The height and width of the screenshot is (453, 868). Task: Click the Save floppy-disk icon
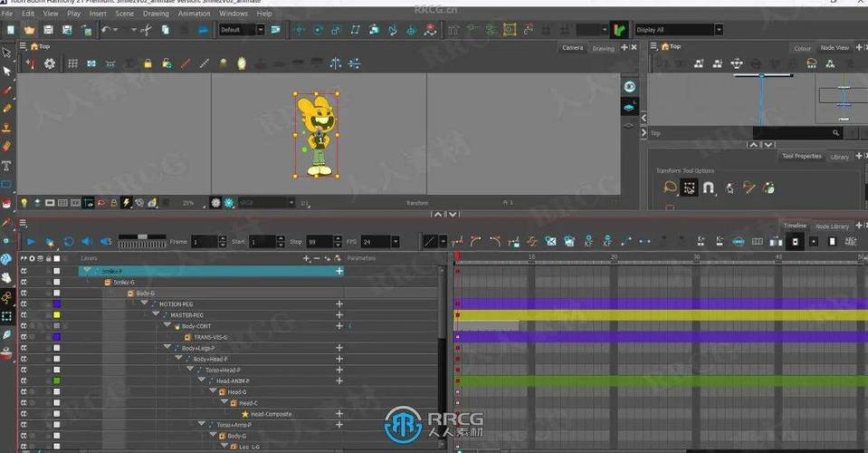[48, 30]
